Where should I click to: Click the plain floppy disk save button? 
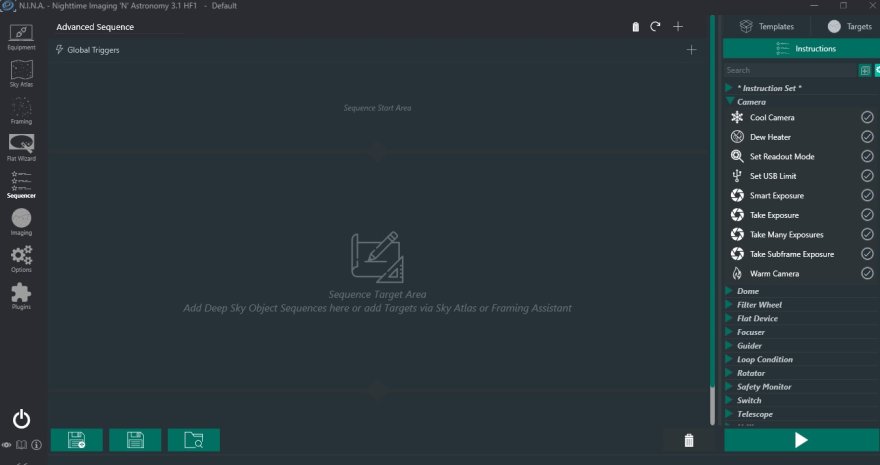coord(135,440)
